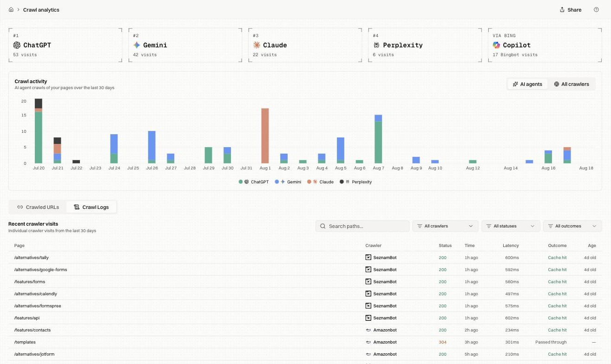This screenshot has width=611, height=364.
Task: Click the SeznamBot icon in /alternatives/google-forms row
Action: point(368,269)
